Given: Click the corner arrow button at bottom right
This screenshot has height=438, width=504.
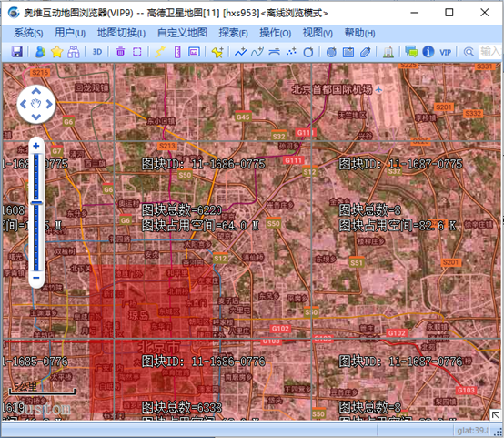Looking at the screenshot, I should (495, 414).
